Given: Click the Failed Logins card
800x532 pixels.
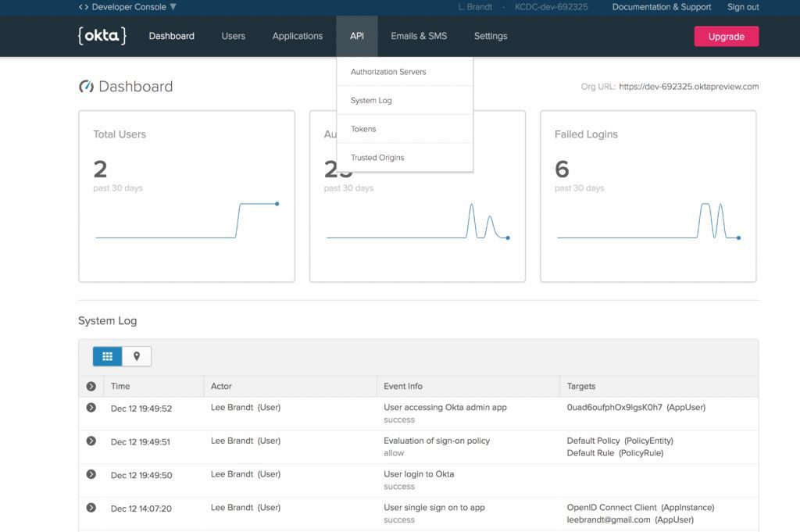Looking at the screenshot, I should [x=648, y=196].
